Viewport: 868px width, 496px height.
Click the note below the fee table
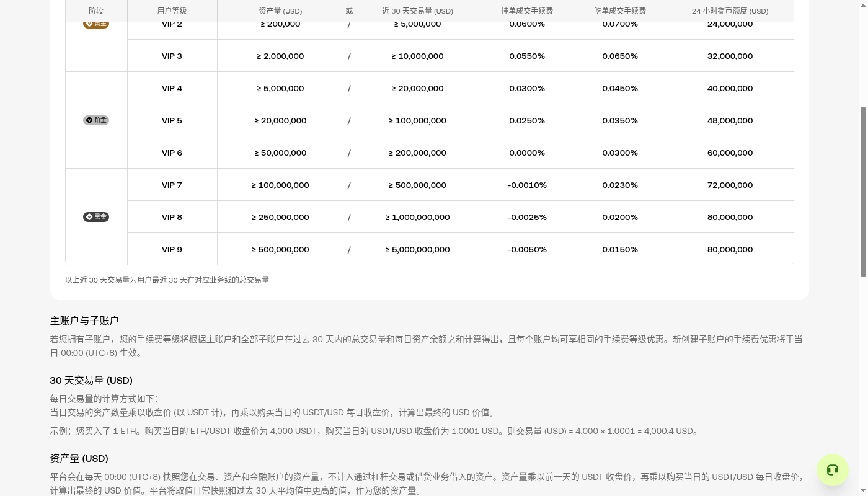click(x=167, y=280)
